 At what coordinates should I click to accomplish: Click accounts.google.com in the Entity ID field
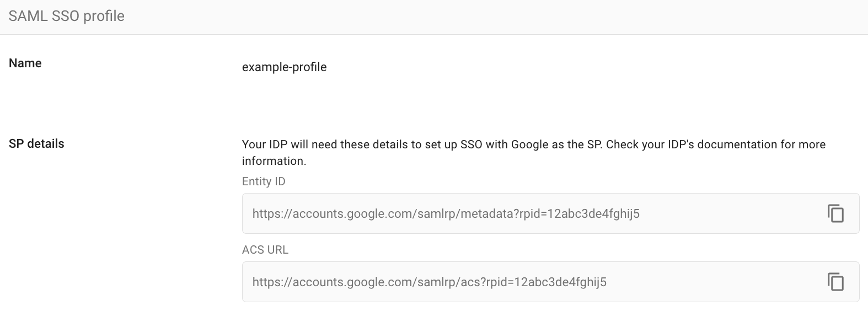click(353, 214)
